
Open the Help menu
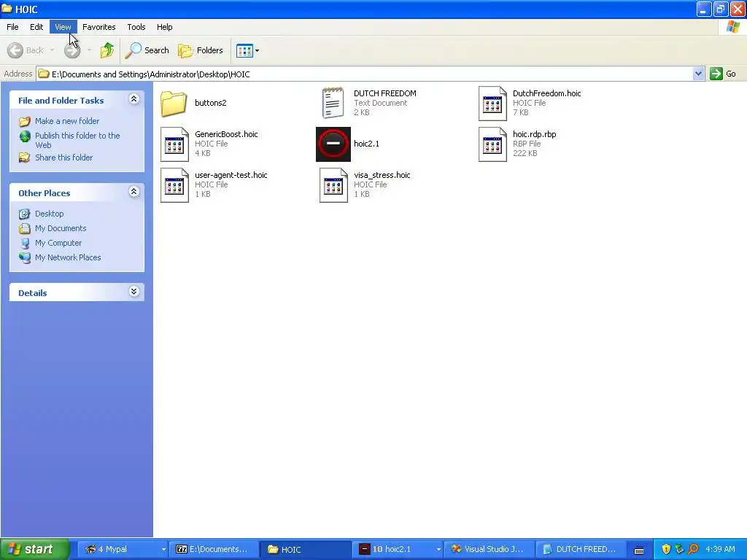pos(164,27)
